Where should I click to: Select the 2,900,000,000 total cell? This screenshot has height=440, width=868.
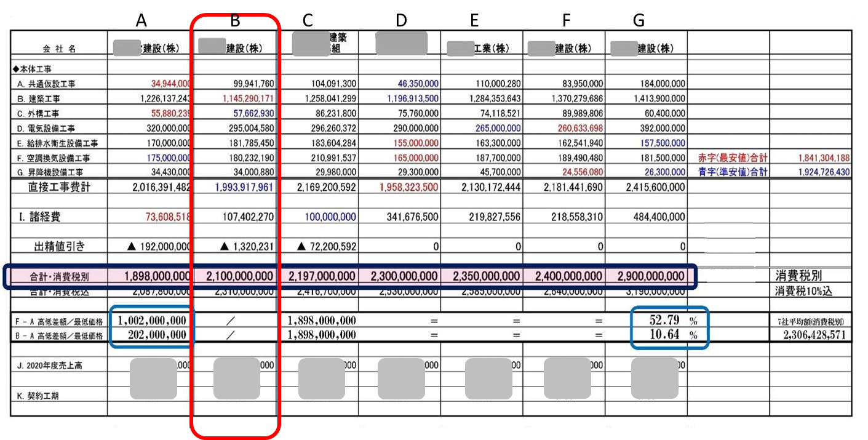coord(645,277)
